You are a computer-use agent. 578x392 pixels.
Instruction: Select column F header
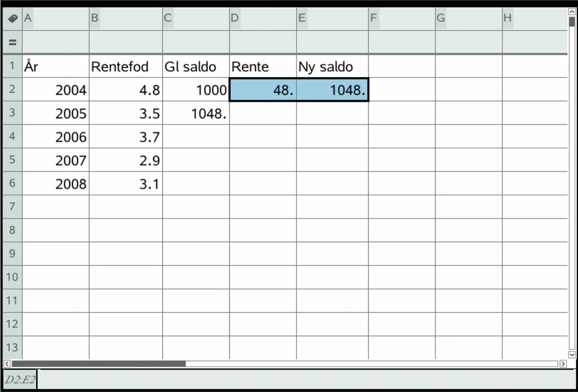(x=402, y=18)
